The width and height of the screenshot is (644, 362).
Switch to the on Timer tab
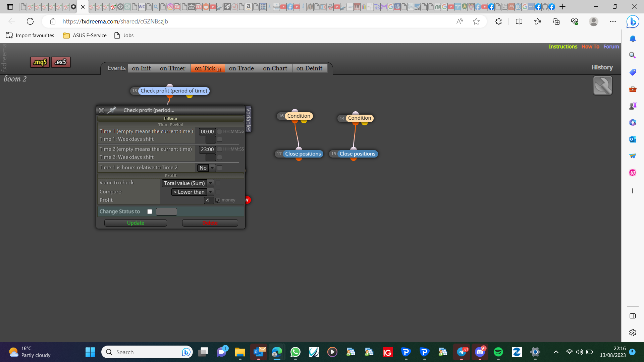coord(172,68)
